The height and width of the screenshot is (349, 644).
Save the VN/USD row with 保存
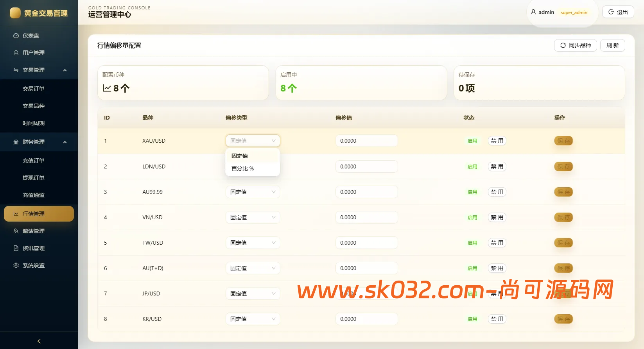(x=563, y=217)
